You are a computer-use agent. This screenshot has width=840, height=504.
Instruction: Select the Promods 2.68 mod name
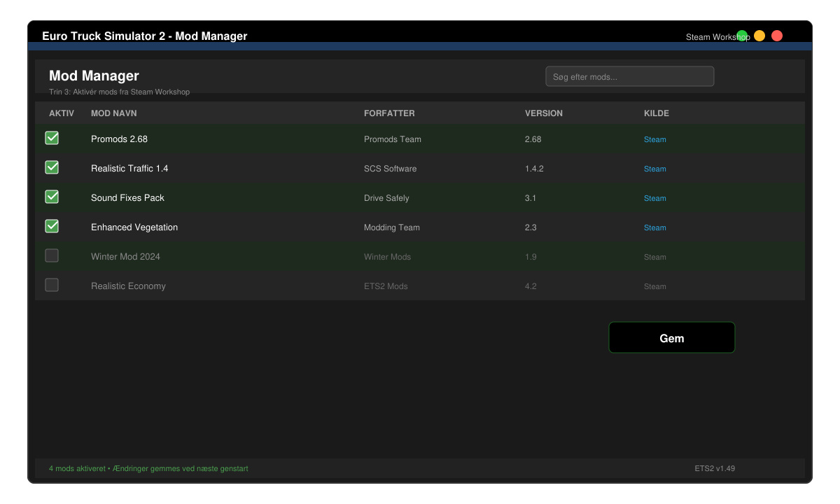point(119,139)
